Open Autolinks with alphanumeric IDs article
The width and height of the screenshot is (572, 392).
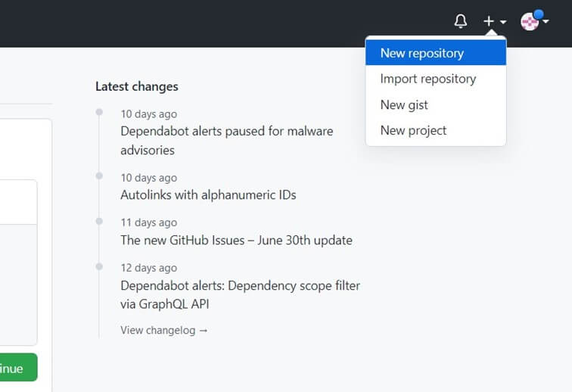(208, 194)
